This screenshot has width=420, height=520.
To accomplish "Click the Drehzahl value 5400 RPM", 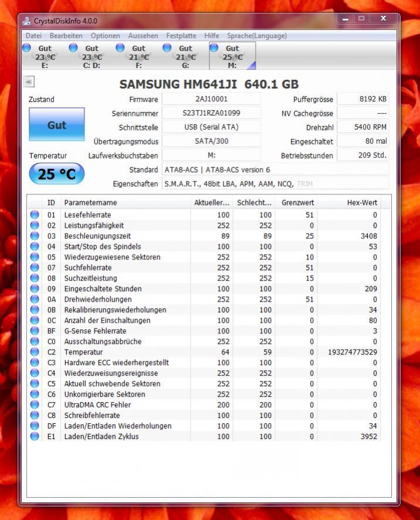I will [x=363, y=127].
